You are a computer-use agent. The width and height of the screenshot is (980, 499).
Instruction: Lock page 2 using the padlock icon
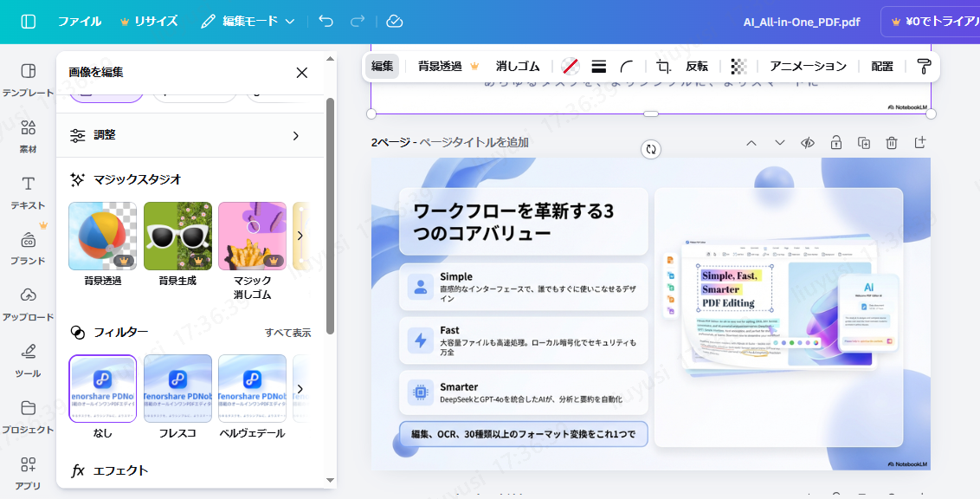[835, 142]
